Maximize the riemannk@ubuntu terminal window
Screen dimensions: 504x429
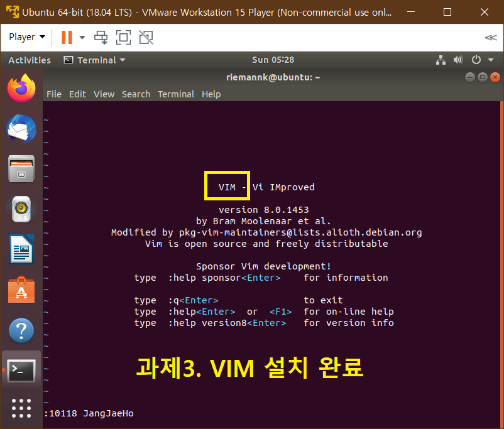(x=483, y=77)
